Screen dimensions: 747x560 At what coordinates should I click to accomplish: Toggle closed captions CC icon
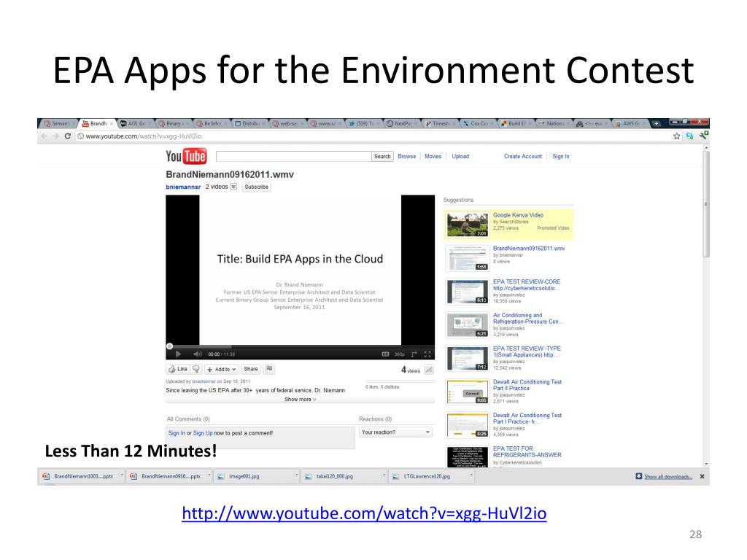(385, 354)
